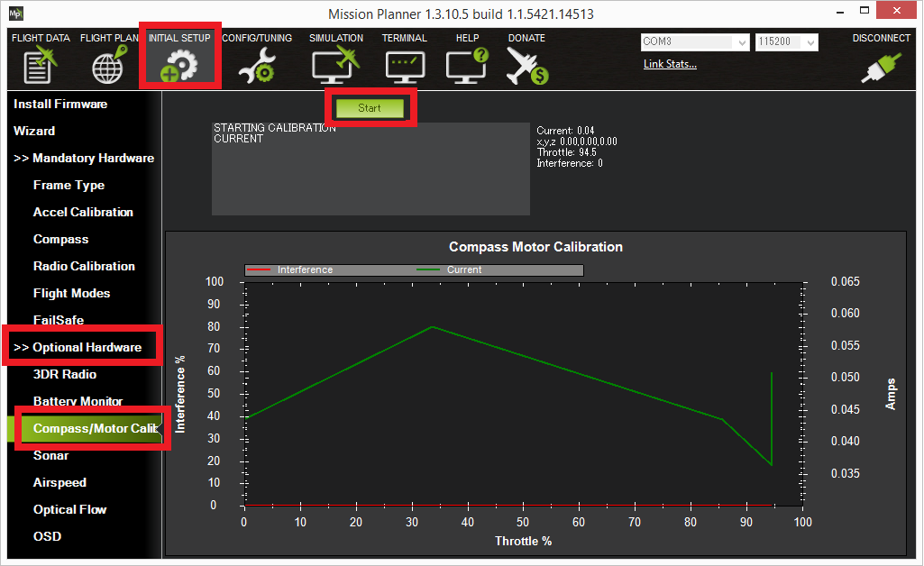Go to Radio Calibration page

(x=84, y=266)
